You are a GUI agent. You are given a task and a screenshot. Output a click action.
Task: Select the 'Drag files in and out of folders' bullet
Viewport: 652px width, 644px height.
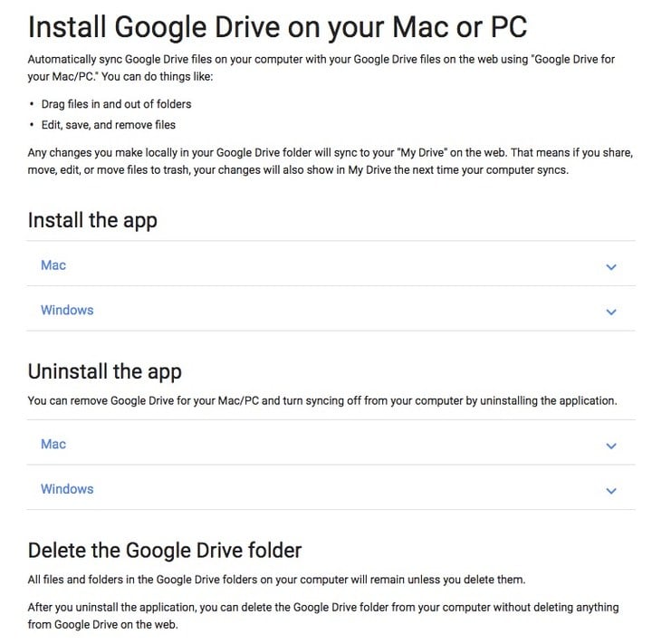tap(116, 104)
